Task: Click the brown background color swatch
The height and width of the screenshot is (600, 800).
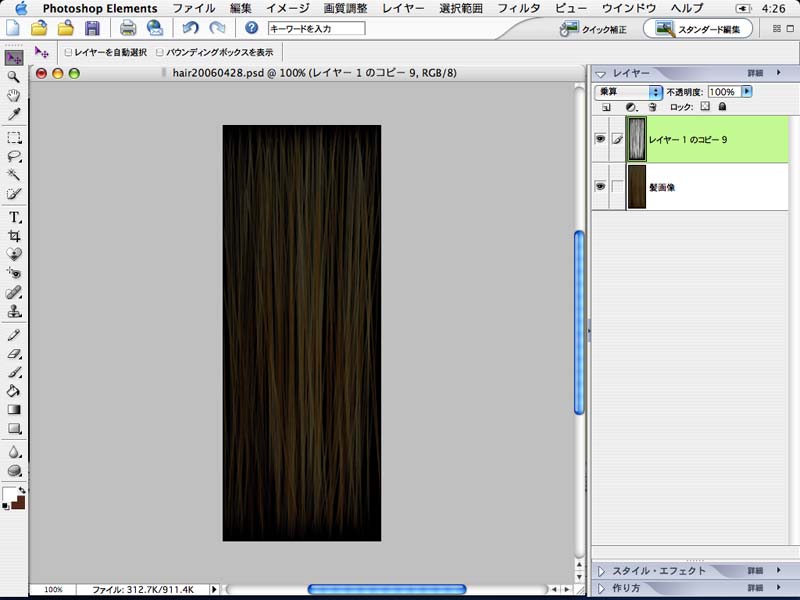Action: (x=19, y=502)
